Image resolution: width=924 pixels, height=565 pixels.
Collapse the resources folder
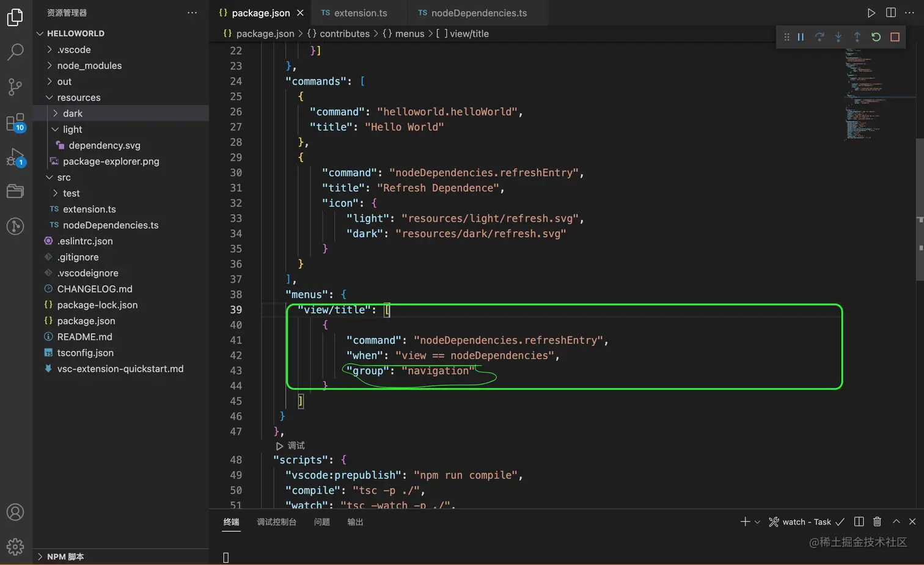(x=121, y=97)
